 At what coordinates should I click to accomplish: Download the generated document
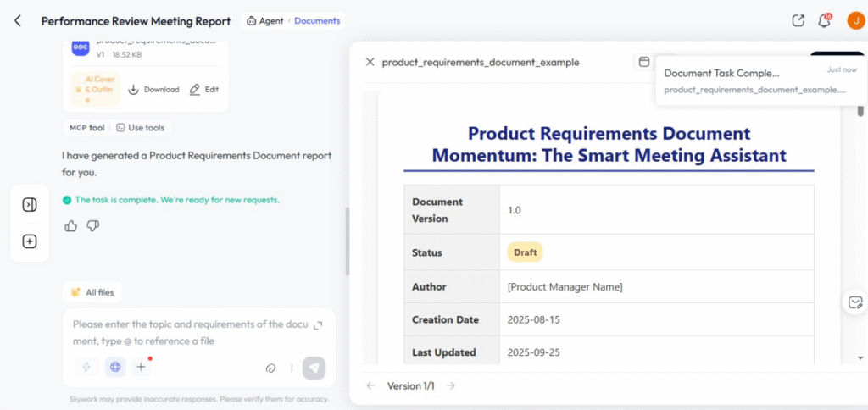(153, 89)
